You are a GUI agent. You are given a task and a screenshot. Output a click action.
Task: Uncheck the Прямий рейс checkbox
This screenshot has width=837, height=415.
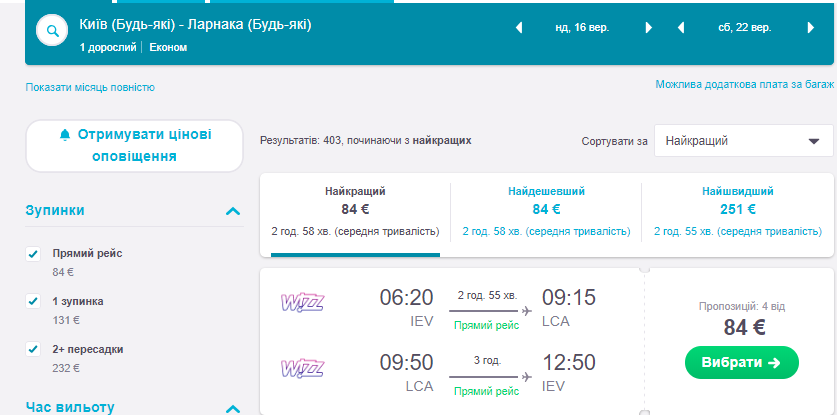(33, 254)
